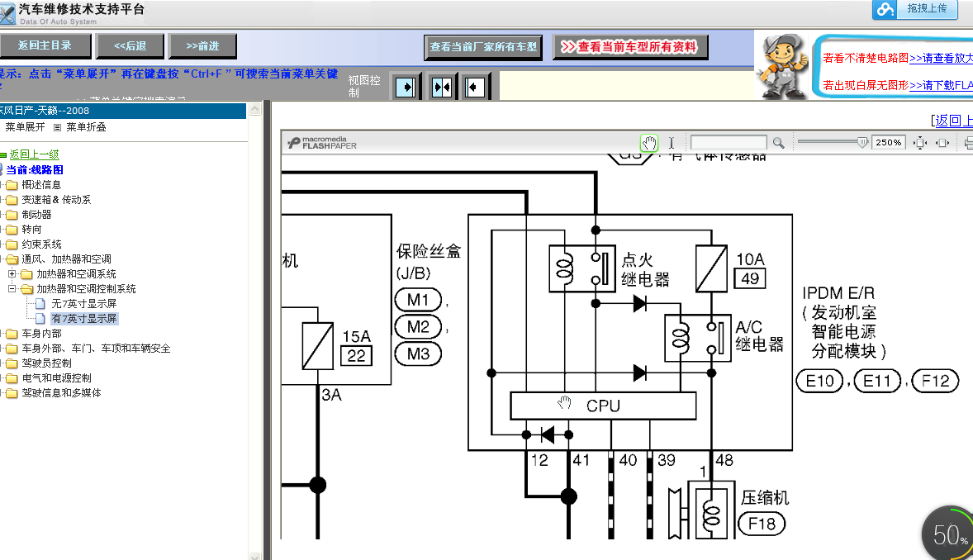Expand the 加热器和空调系统 node

[x=12, y=273]
